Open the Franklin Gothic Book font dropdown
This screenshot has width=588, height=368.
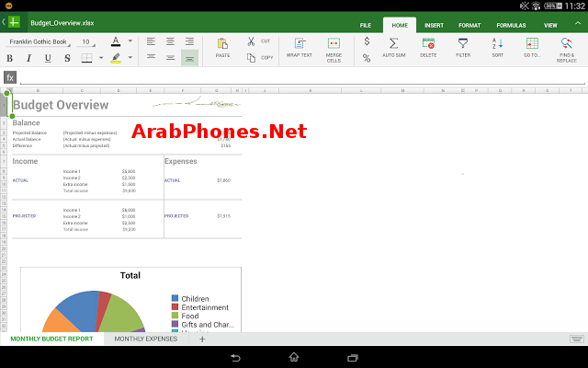point(39,42)
